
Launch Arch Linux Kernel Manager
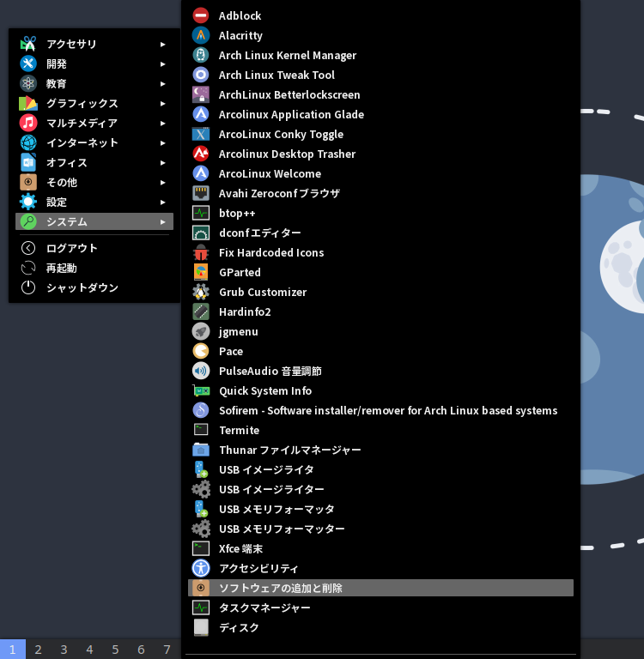point(287,55)
